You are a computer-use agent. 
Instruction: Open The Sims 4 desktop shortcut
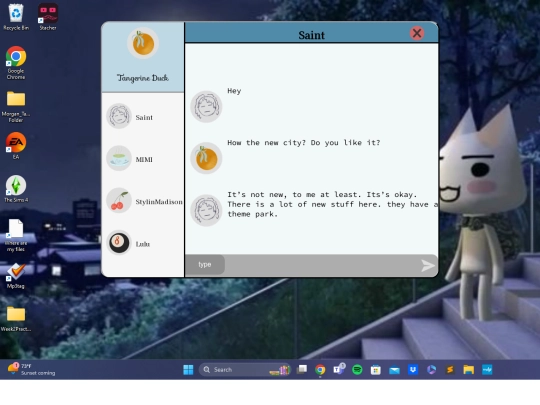point(16,189)
